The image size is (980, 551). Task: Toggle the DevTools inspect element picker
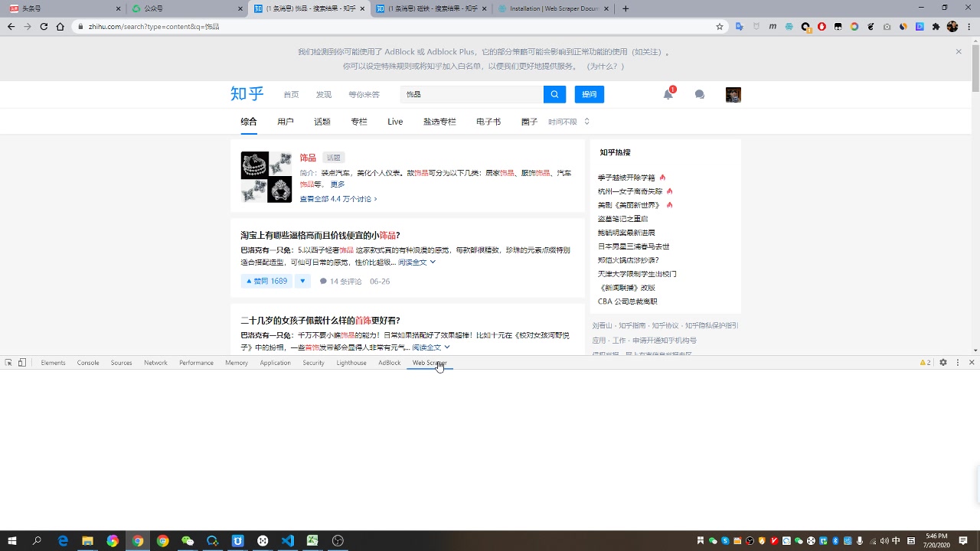(8, 363)
